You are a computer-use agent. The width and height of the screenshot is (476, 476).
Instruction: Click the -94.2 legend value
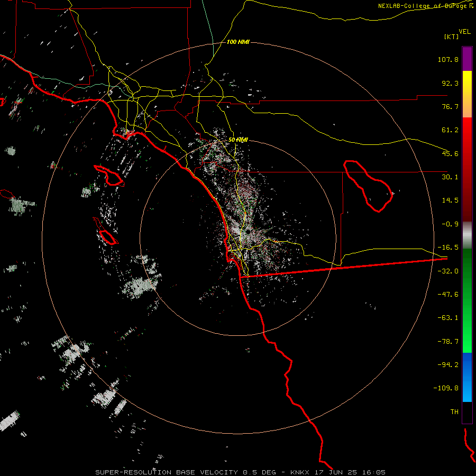tap(448, 364)
